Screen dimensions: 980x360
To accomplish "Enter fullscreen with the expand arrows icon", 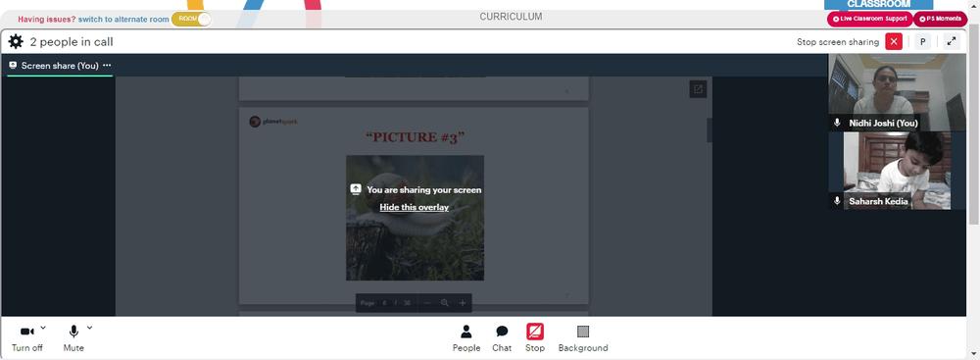I will [952, 42].
